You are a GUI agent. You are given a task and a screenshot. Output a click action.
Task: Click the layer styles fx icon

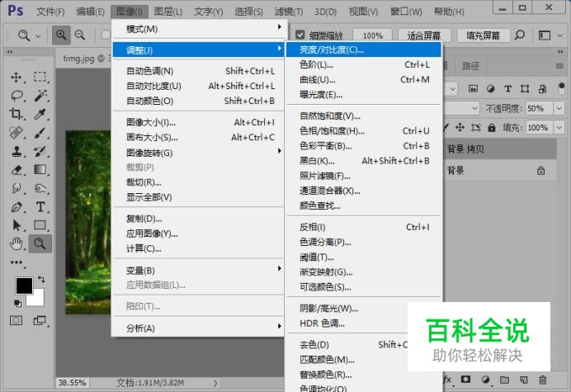(x=447, y=380)
